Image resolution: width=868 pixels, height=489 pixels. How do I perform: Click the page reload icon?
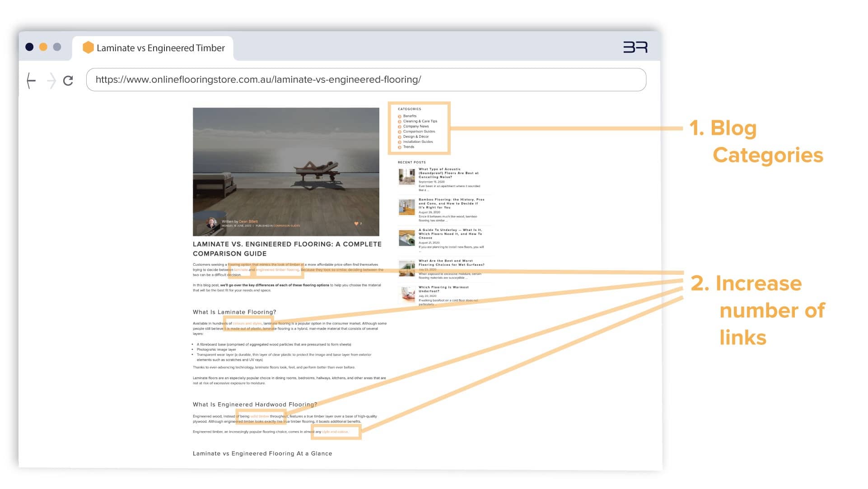(x=67, y=79)
